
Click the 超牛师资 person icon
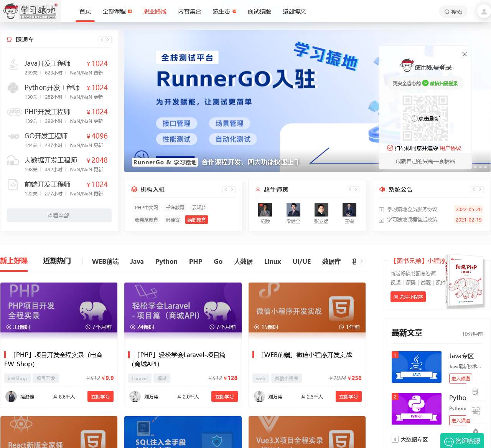[x=258, y=189]
